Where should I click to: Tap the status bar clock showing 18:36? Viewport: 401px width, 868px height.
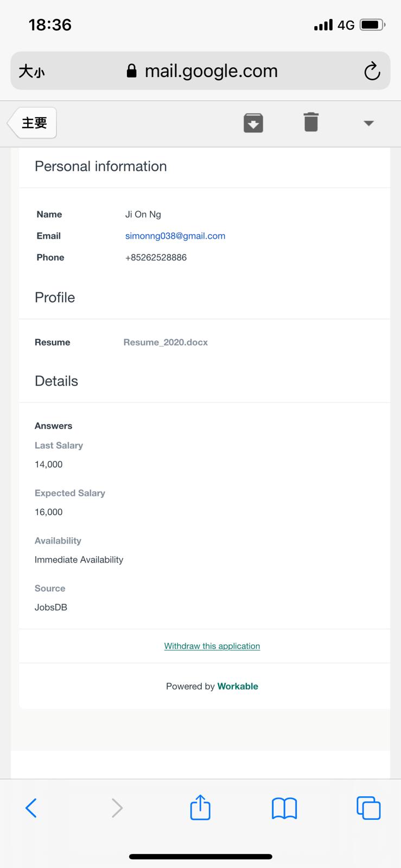[50, 25]
